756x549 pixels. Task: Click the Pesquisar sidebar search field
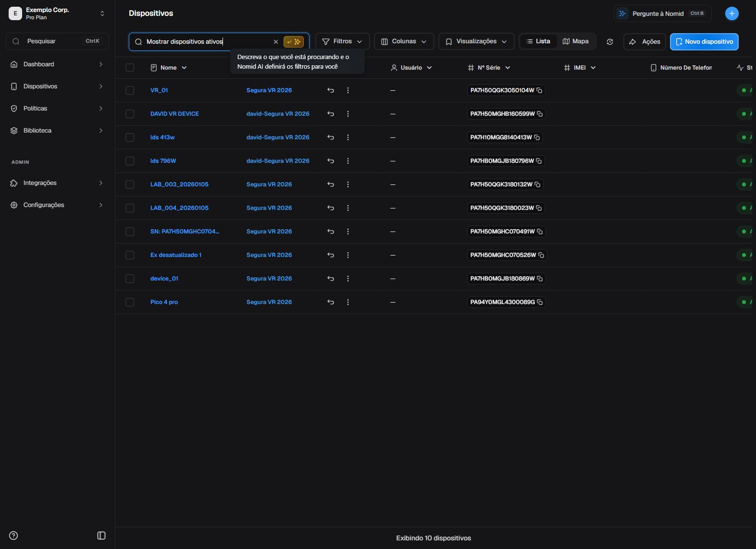57,41
